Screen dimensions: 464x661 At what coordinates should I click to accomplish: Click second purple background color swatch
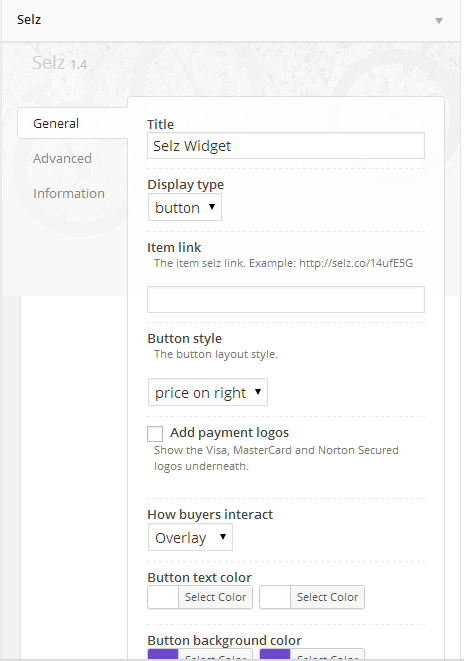coord(275,655)
